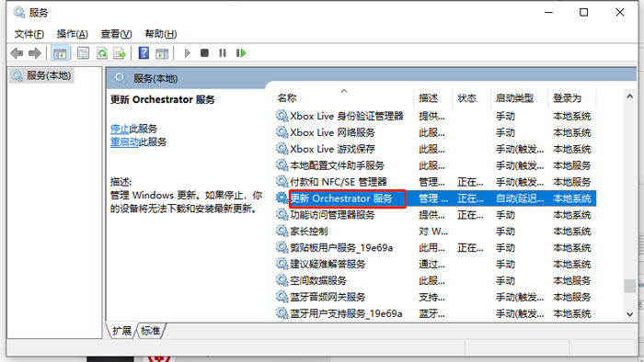Image resolution: width=644 pixels, height=362 pixels.
Task: Open the Help question mark icon
Action: (144, 53)
